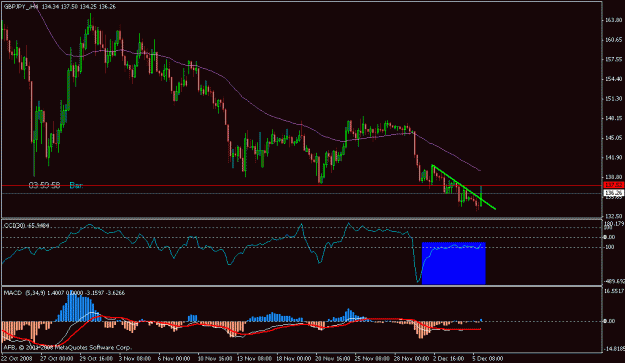Click the 29 Oct 16:00 time label
The image size is (625, 363).
[x=96, y=358]
